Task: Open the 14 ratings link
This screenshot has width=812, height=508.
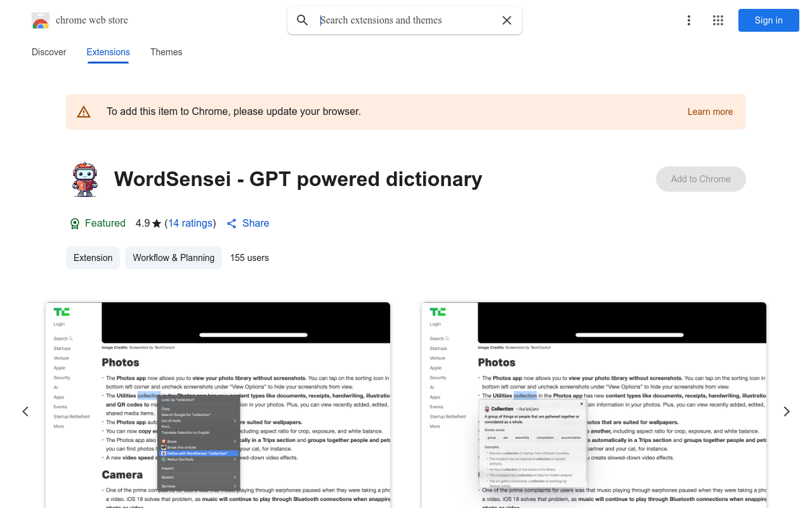Action: [x=190, y=224]
